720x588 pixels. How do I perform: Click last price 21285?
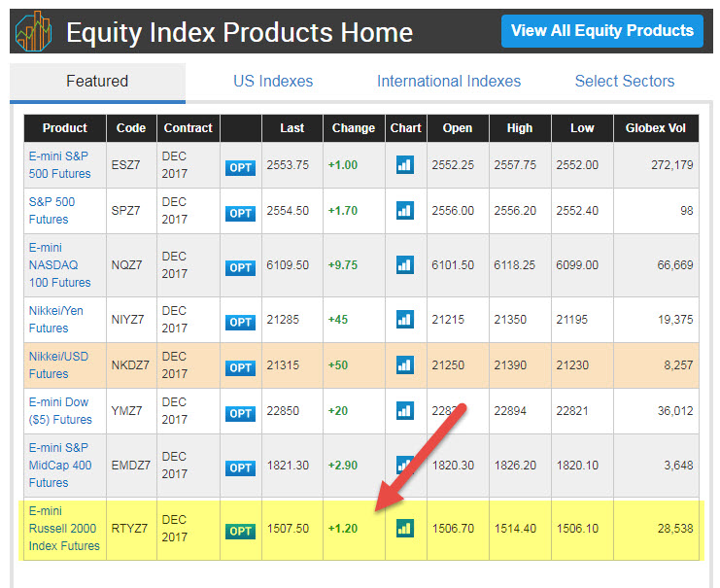click(x=283, y=319)
